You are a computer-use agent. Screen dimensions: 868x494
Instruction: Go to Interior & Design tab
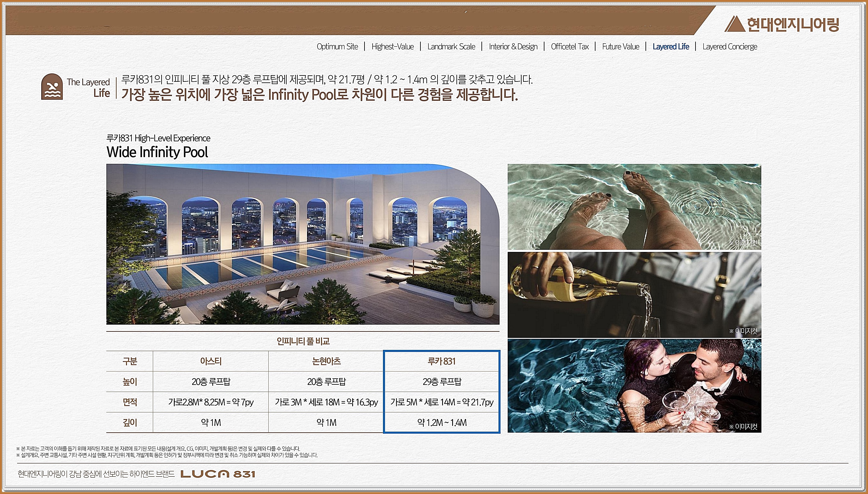513,47
